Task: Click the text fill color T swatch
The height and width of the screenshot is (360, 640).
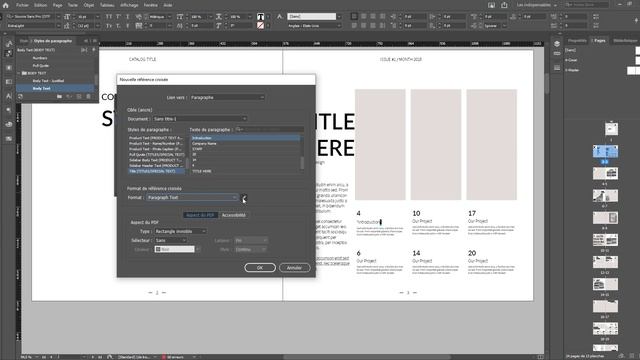Action: [x=260, y=17]
